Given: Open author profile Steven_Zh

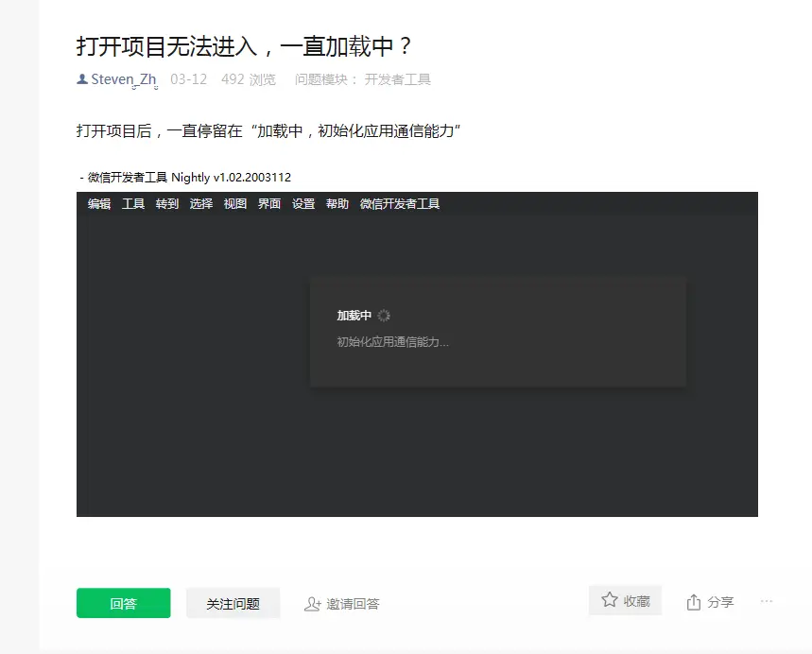Looking at the screenshot, I should 124,79.
